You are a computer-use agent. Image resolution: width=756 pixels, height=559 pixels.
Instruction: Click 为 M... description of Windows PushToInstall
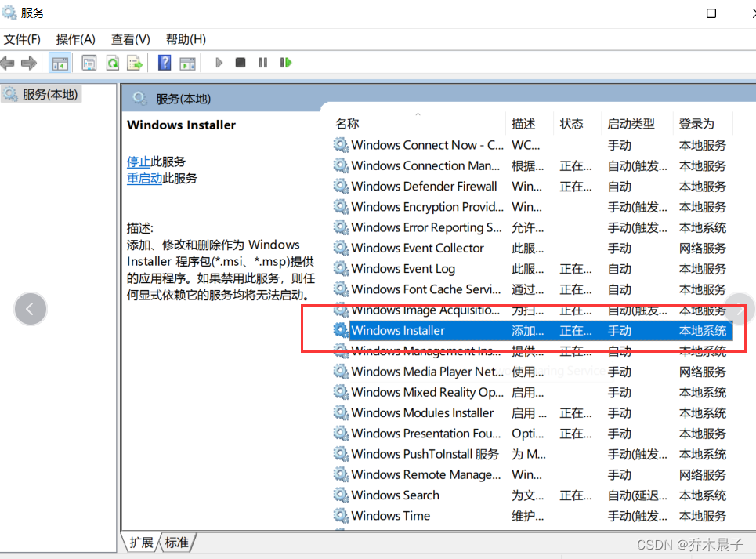click(x=529, y=454)
